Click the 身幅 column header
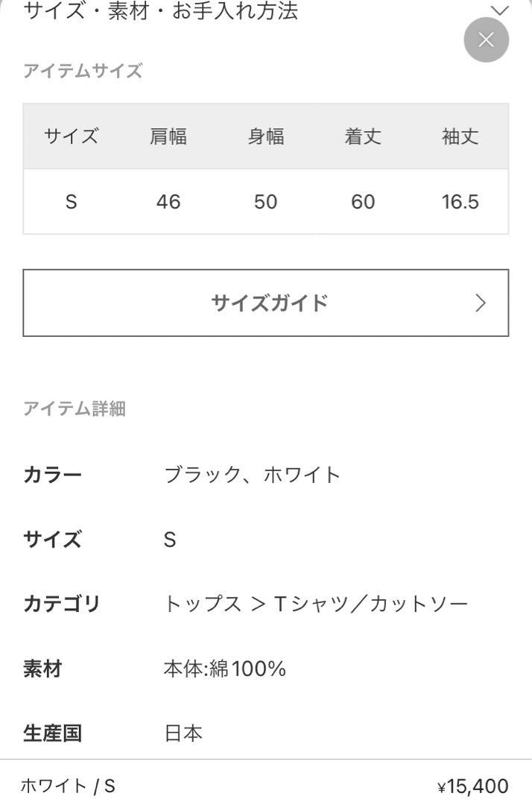 (x=266, y=136)
